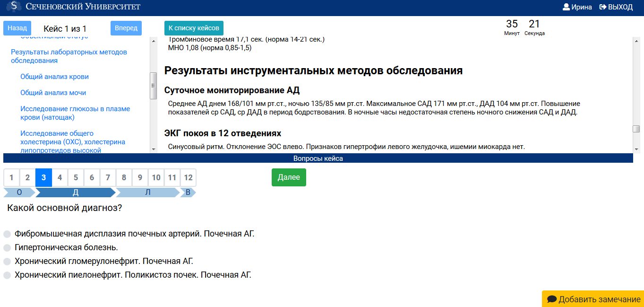Click the Вперед navigation button
Image resolution: width=644 pixels, height=307 pixels.
coord(126,28)
